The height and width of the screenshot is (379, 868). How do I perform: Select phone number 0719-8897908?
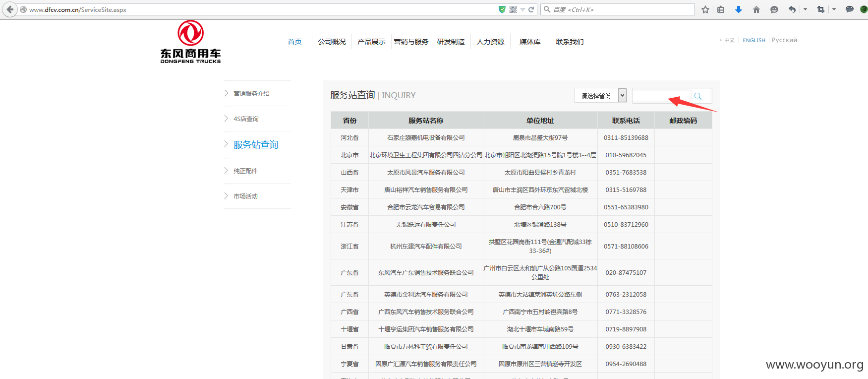coord(626,329)
